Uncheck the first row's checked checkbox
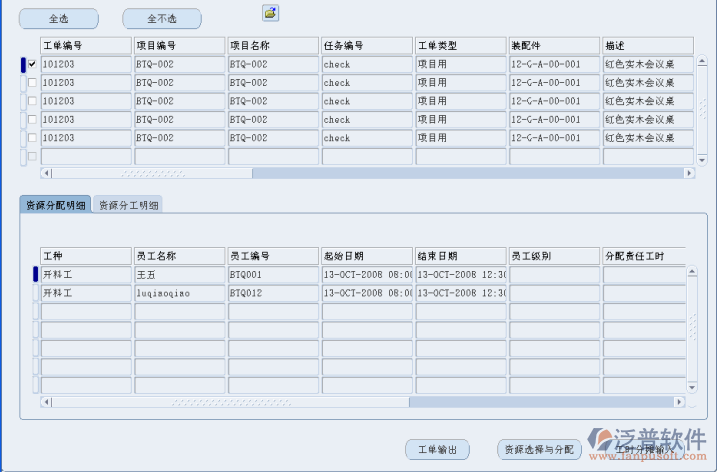Screen dimensions: 717x472 click(32, 64)
